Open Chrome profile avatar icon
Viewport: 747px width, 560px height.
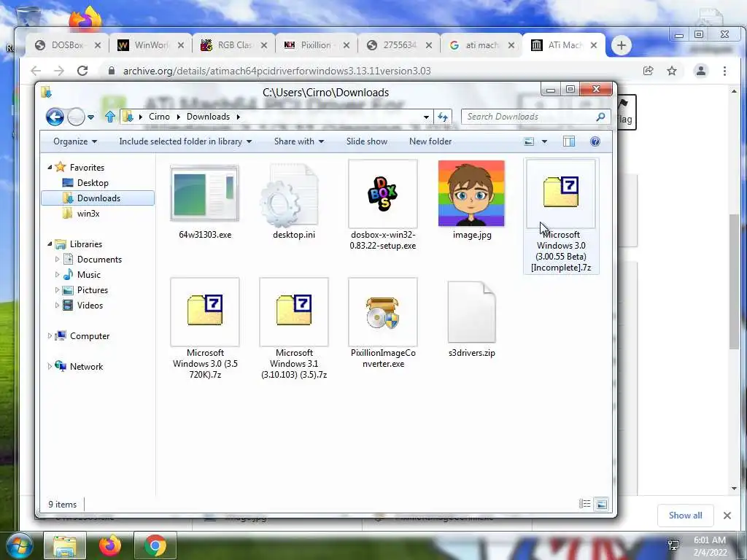coord(701,71)
